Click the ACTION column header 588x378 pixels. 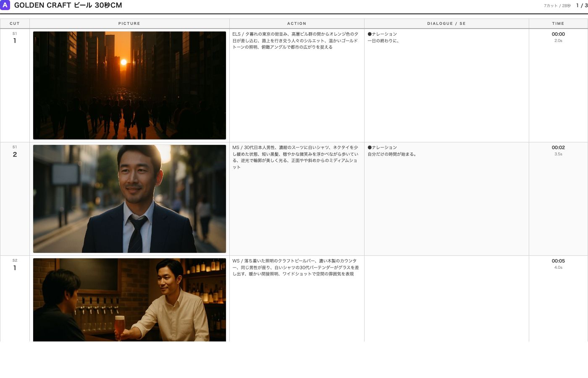click(297, 24)
